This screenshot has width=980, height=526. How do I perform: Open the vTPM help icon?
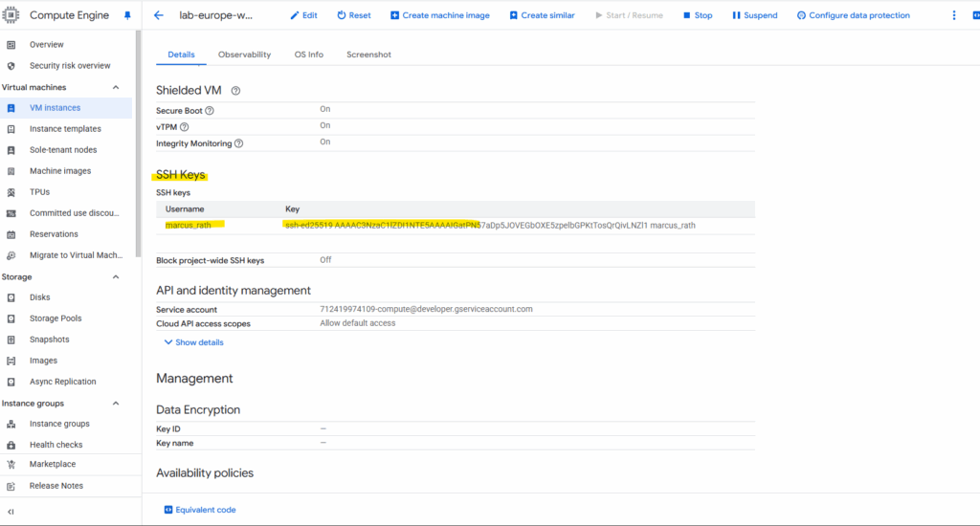coord(185,127)
